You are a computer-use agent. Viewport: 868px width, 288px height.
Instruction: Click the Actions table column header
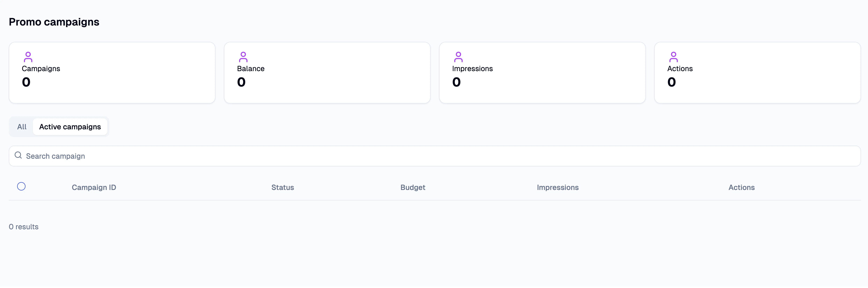(x=741, y=188)
